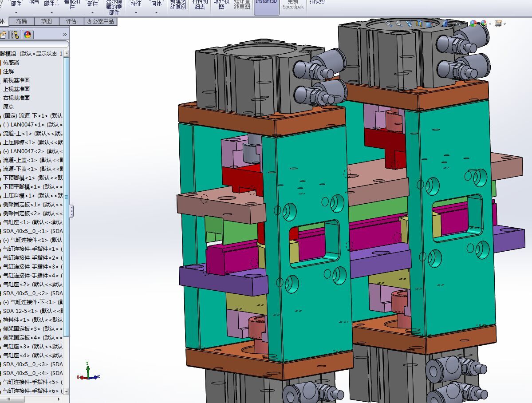
Task: Click 材料明细表 bill of materials
Action: (200, 4)
